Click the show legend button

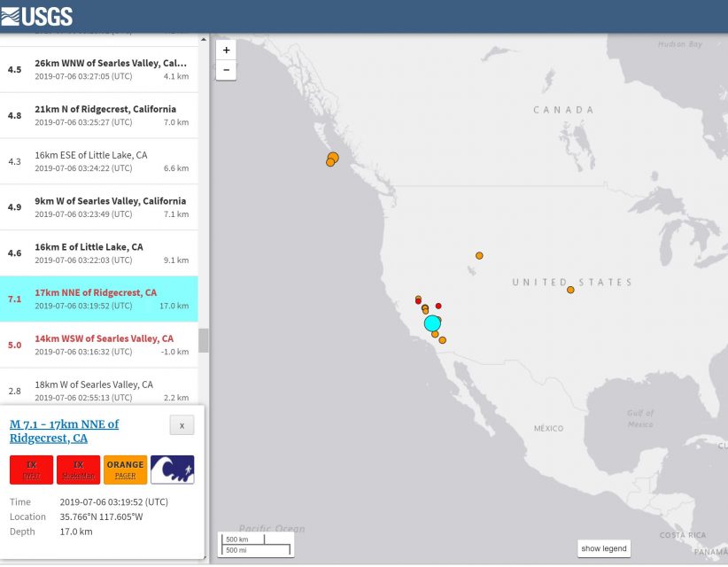click(603, 548)
